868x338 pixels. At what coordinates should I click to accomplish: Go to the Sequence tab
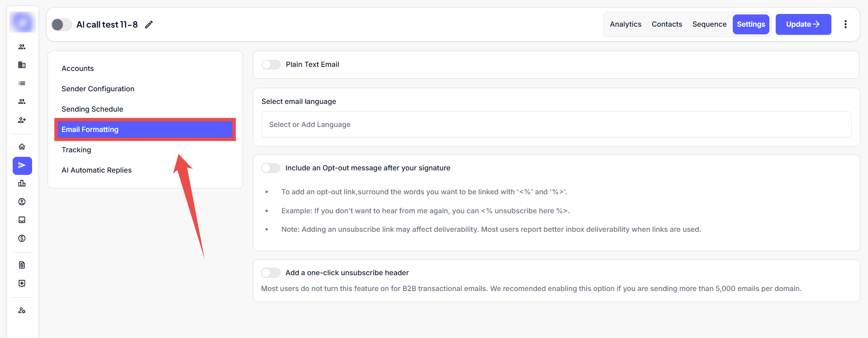pyautogui.click(x=709, y=24)
